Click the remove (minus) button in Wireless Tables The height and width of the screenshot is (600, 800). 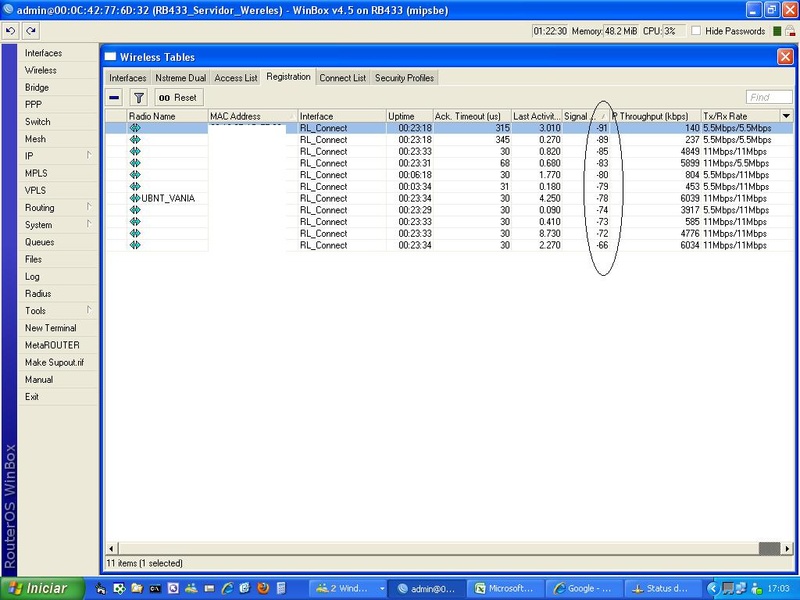[x=114, y=97]
